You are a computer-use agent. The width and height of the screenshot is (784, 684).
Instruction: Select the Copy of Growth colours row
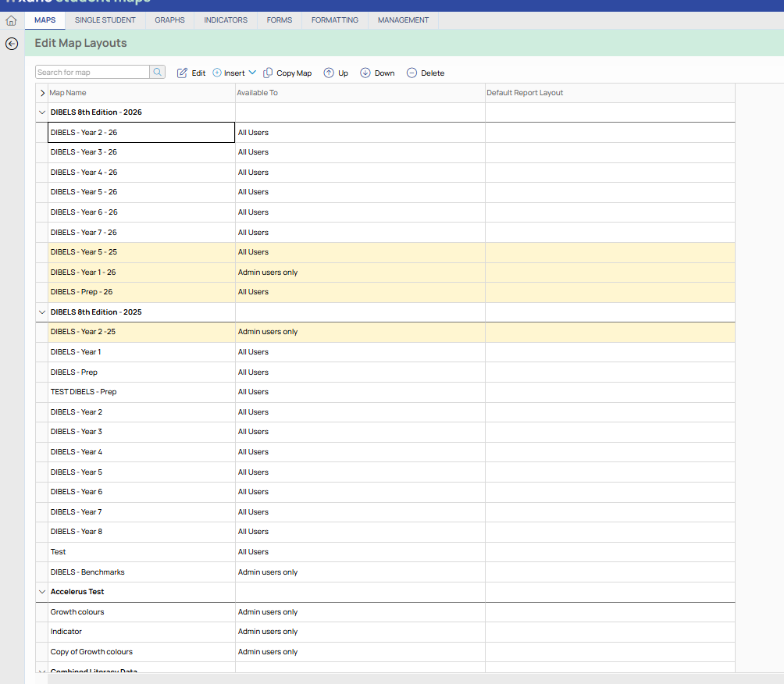click(385, 652)
